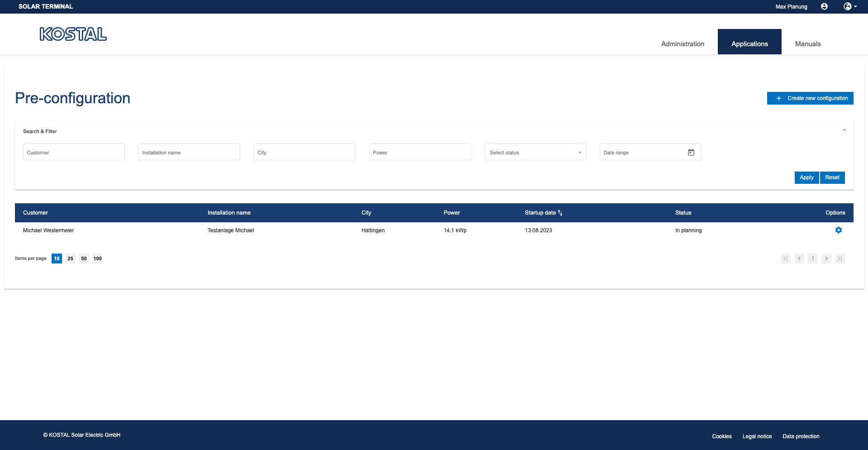Jump to the first page in pagination

(x=785, y=259)
